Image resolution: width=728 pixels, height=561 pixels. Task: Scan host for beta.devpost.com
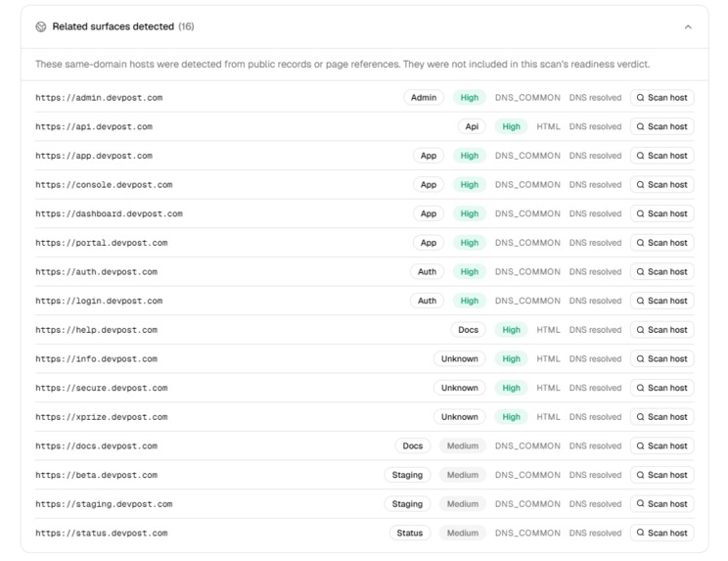(661, 475)
